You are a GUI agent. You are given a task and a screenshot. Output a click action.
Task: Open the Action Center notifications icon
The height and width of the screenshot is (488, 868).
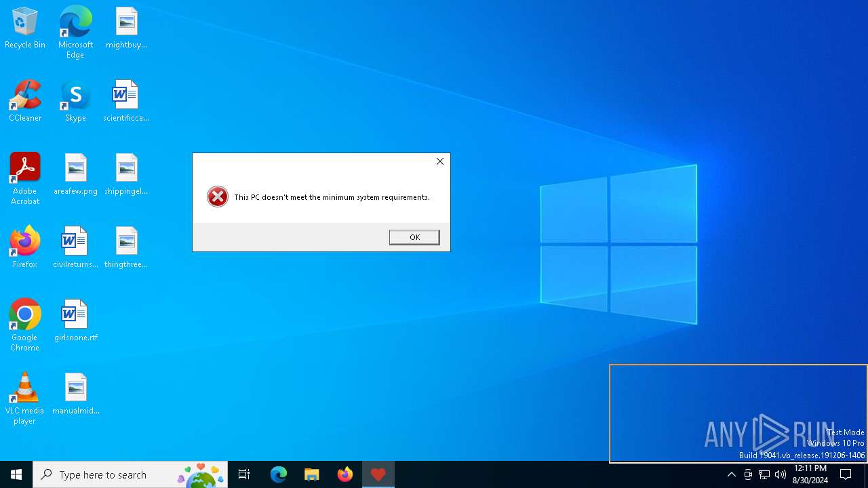[846, 474]
